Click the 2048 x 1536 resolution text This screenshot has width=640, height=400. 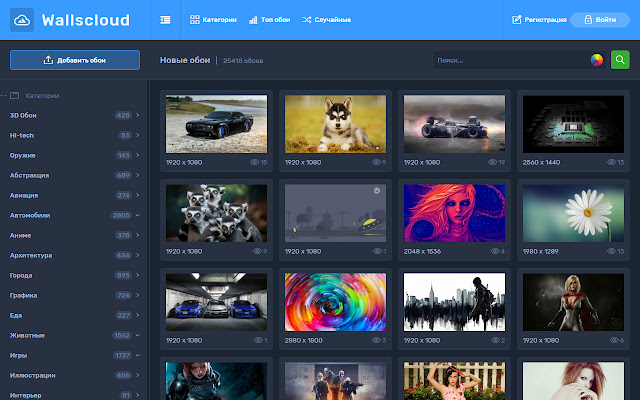click(x=422, y=251)
